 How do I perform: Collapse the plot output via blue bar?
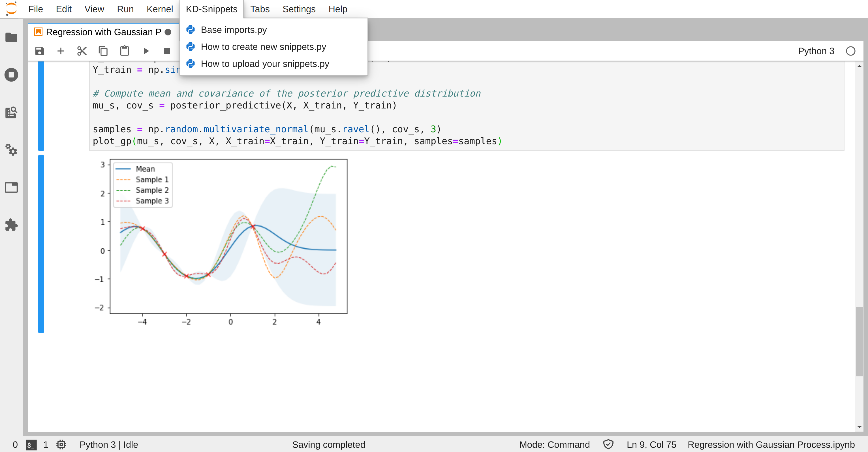tap(41, 244)
